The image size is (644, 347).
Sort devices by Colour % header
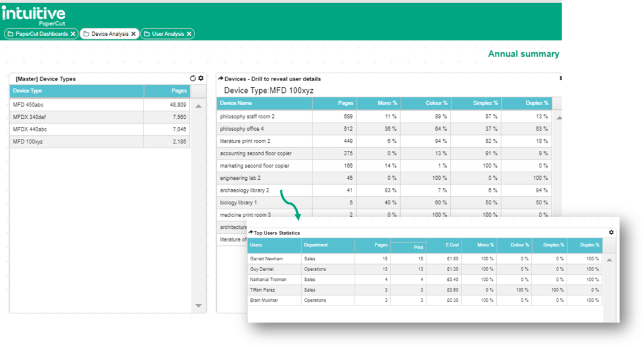[426, 103]
